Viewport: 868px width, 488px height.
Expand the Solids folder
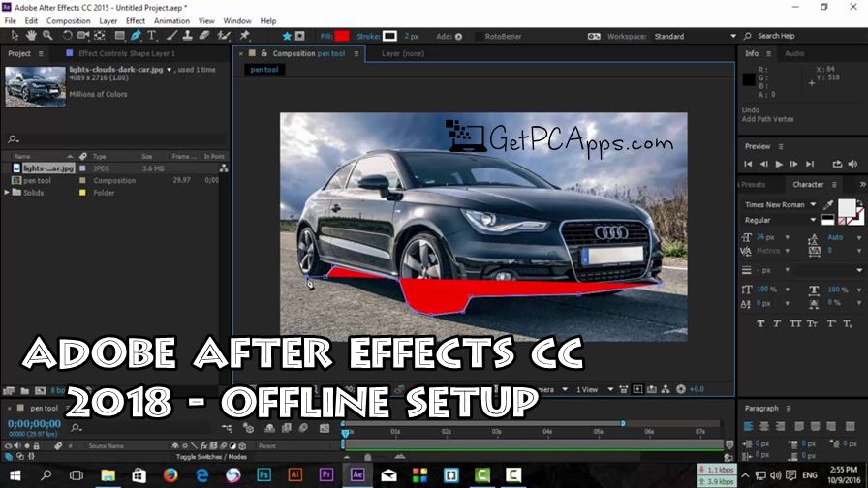coord(7,193)
